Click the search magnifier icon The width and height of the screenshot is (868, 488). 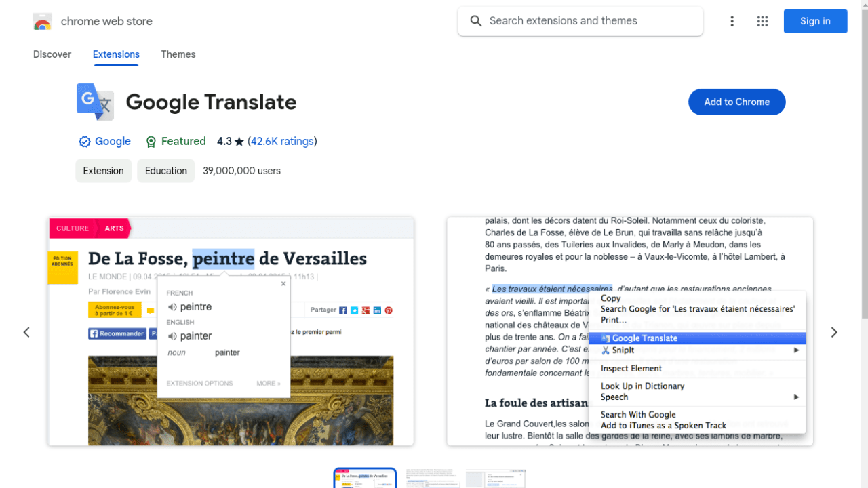click(476, 21)
